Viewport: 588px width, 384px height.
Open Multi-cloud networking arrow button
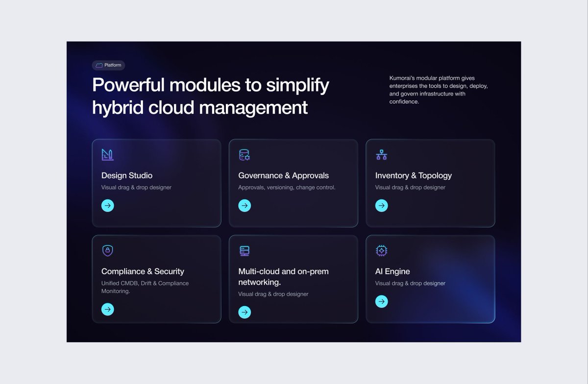tap(245, 312)
